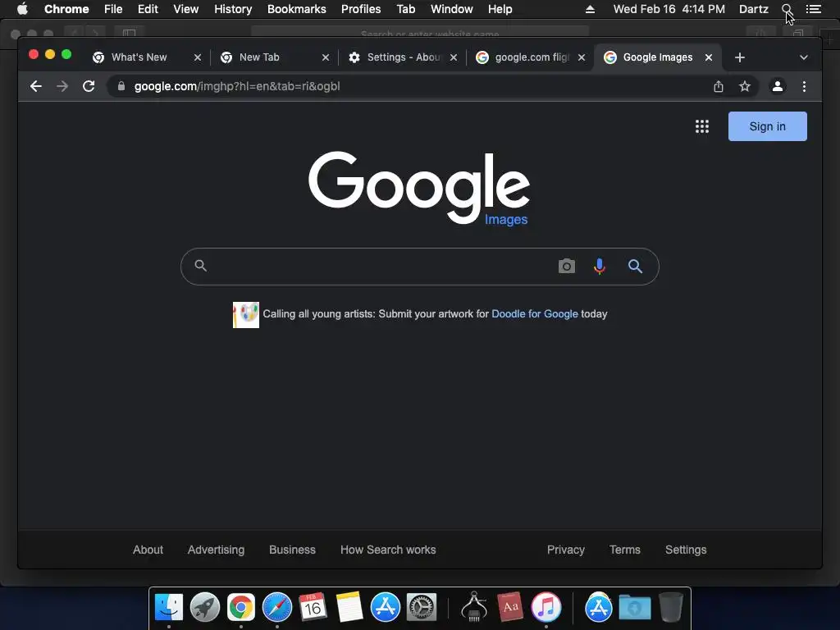Open the Edit menu
The height and width of the screenshot is (630, 840).
(x=148, y=9)
